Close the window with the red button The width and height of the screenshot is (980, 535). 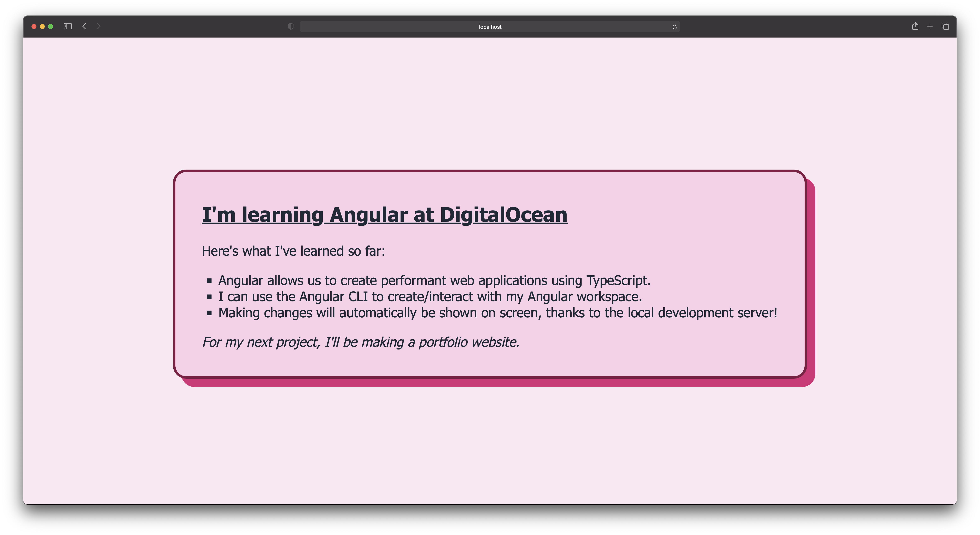pyautogui.click(x=34, y=26)
